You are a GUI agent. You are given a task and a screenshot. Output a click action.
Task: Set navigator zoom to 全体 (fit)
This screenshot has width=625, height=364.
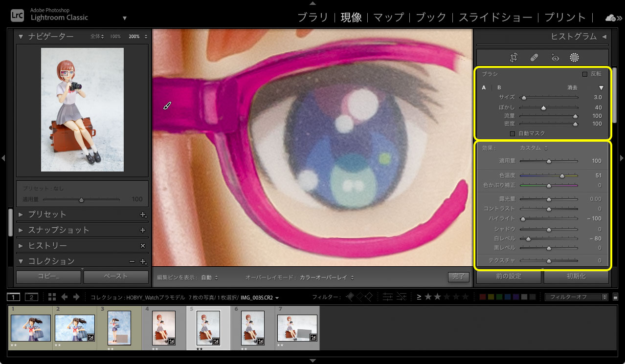coord(97,37)
